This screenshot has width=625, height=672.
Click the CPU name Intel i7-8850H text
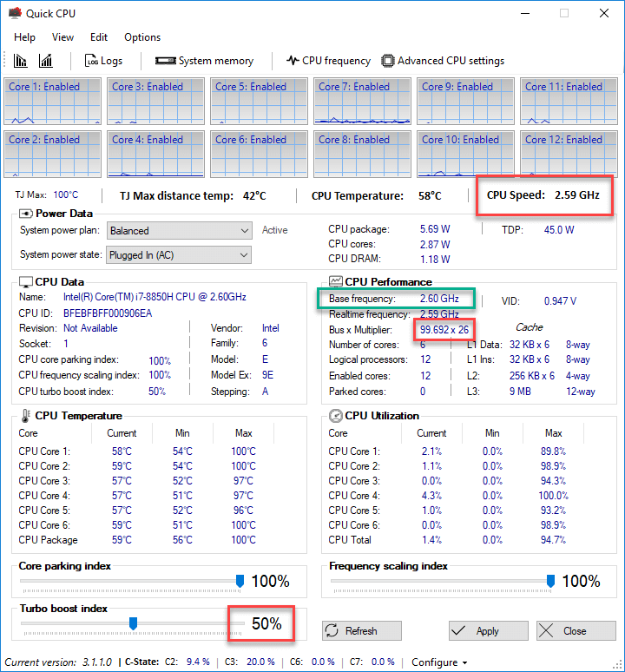[x=155, y=297]
